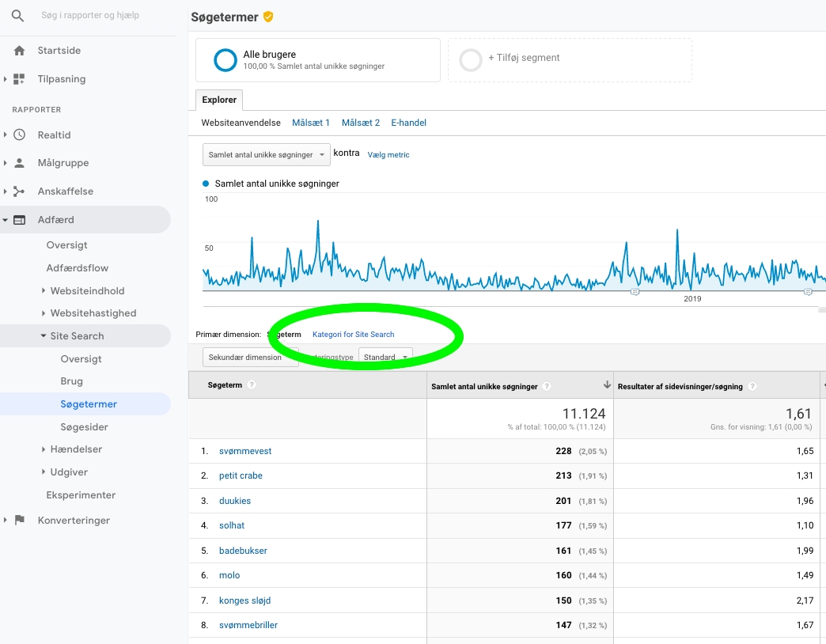Click the Målgruppe person icon
The image size is (826, 644).
(x=19, y=163)
